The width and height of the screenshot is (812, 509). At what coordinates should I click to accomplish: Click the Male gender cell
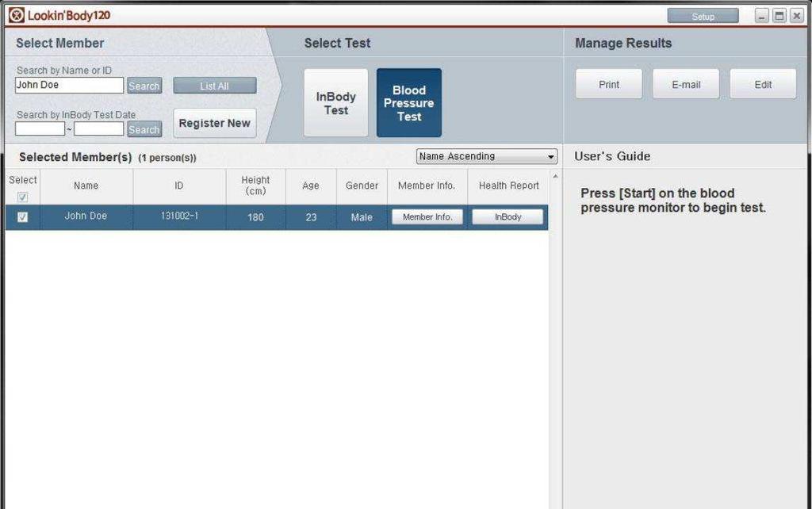(x=362, y=217)
